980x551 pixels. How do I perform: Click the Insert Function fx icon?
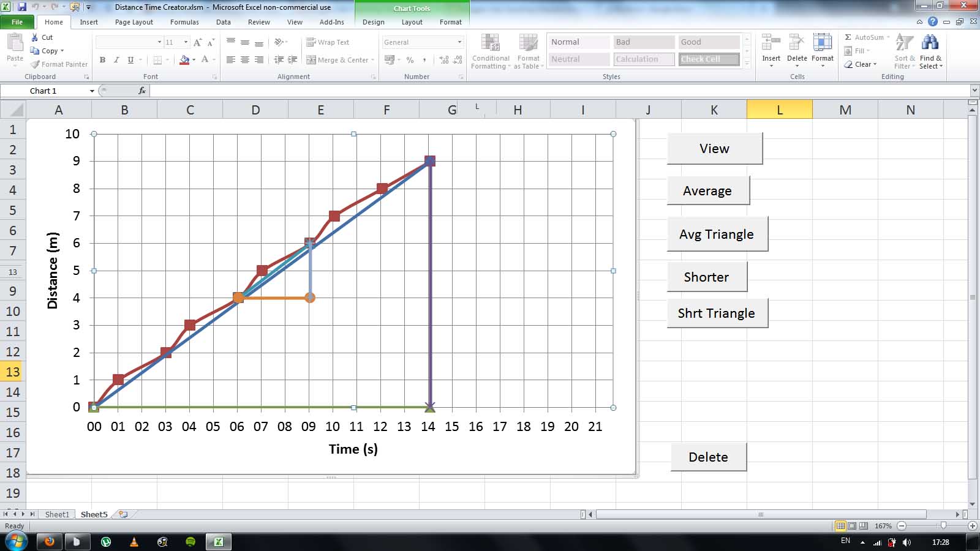tap(142, 91)
